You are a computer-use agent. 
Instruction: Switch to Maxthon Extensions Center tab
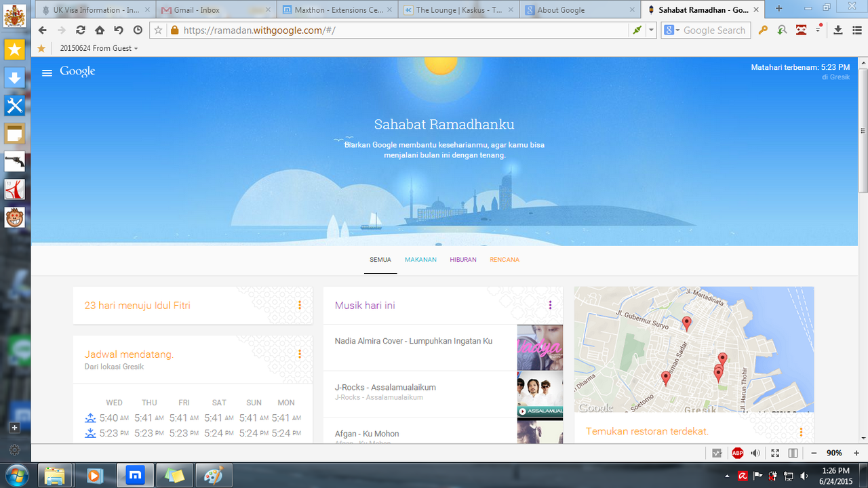tap(337, 9)
